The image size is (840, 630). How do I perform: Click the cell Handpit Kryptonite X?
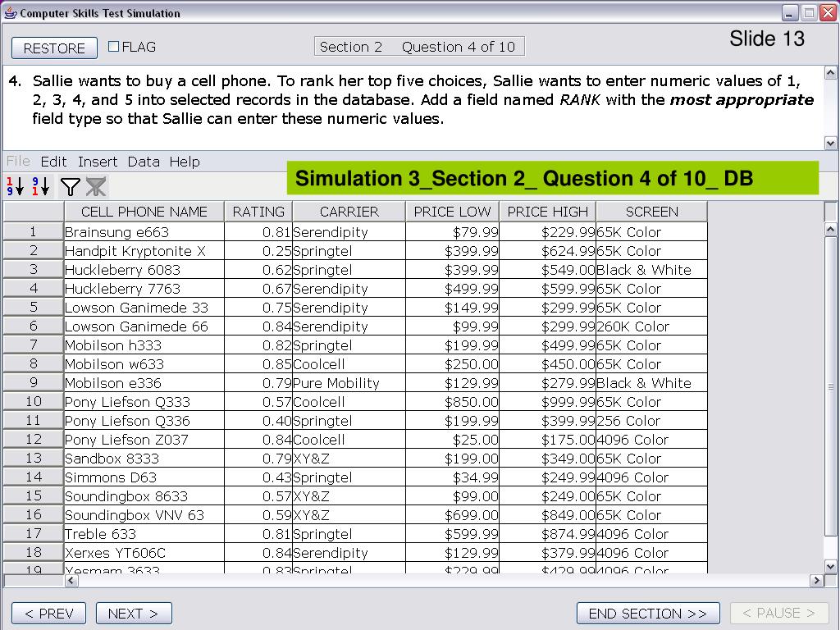pos(144,251)
